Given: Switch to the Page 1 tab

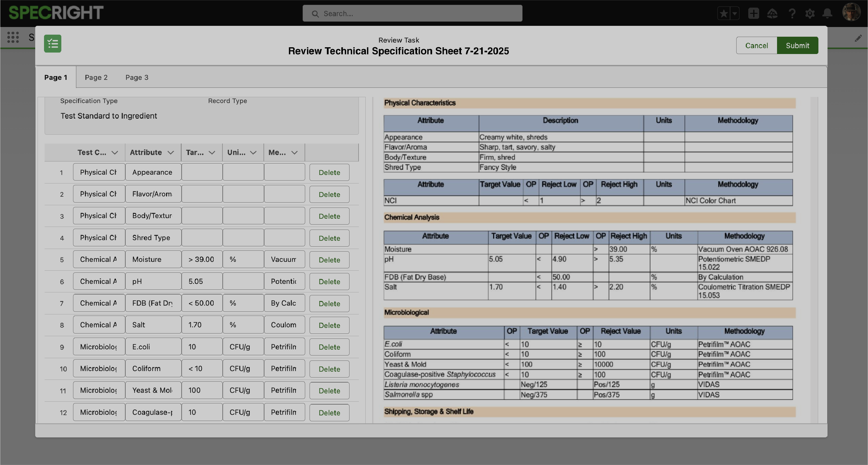Looking at the screenshot, I should pos(55,77).
